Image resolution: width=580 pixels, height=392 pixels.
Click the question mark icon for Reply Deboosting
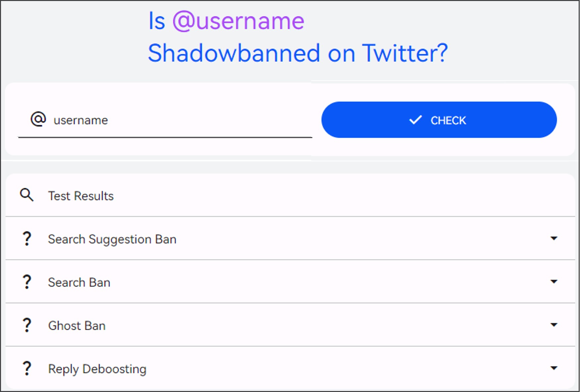coord(27,368)
